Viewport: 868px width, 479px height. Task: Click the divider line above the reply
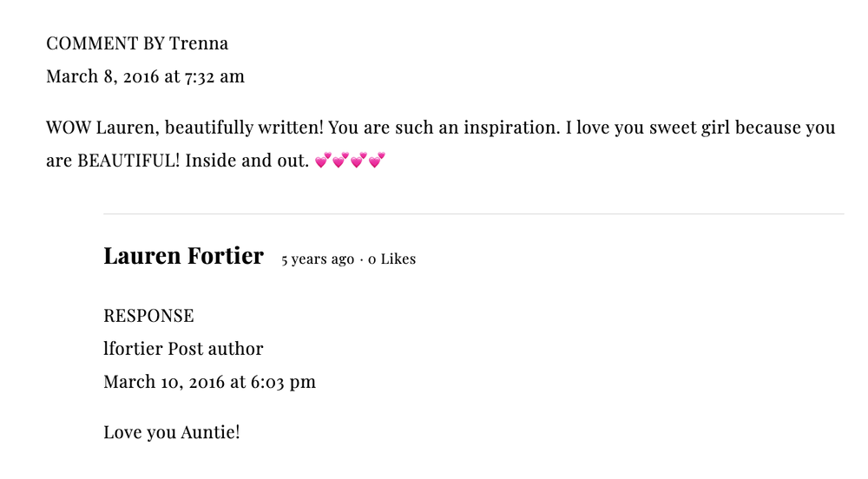click(473, 213)
